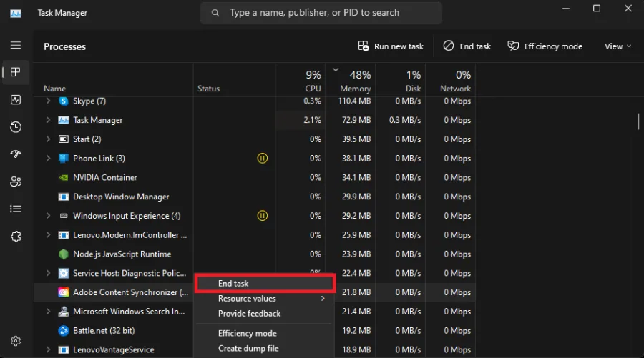Expand the Task Manager process row

[x=48, y=120]
